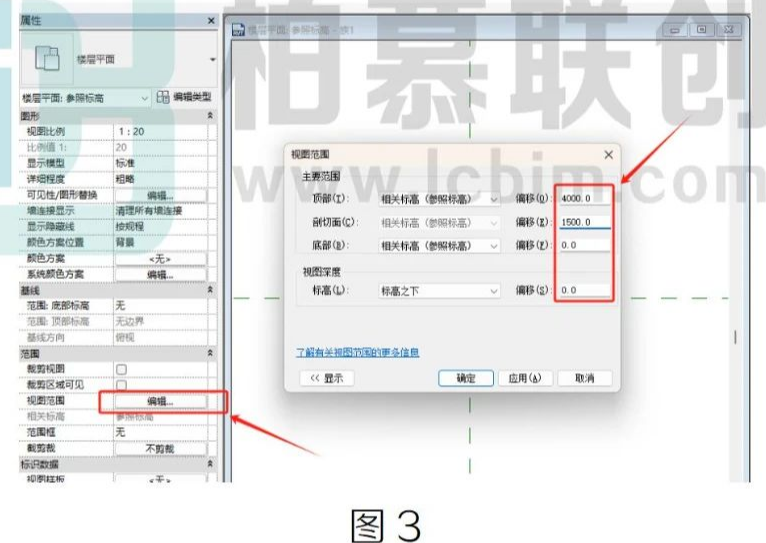Click the << 显示 button
The width and height of the screenshot is (766, 543).
tap(327, 378)
